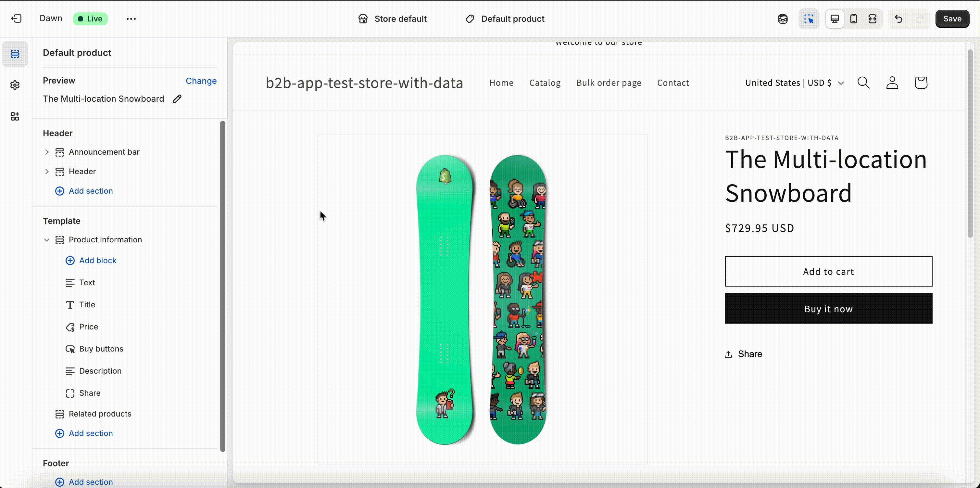
Task: Edit preview product with pencil icon
Action: click(x=177, y=99)
